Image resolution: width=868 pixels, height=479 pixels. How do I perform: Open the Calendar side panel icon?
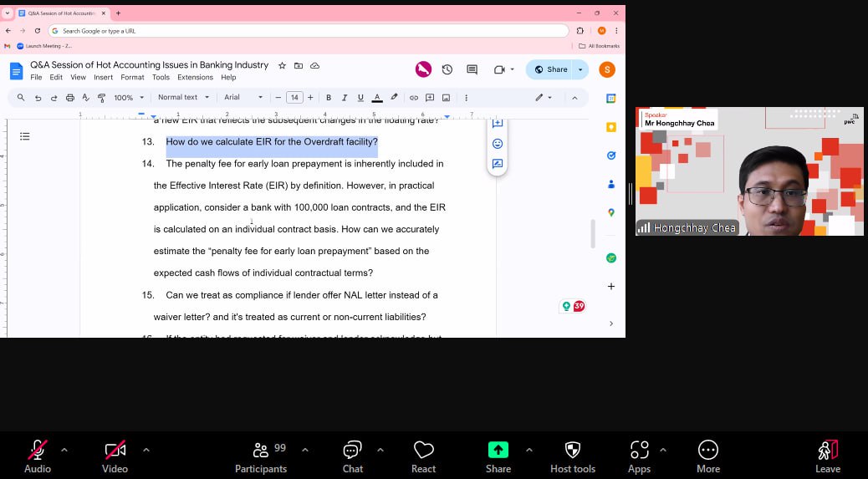[611, 99]
